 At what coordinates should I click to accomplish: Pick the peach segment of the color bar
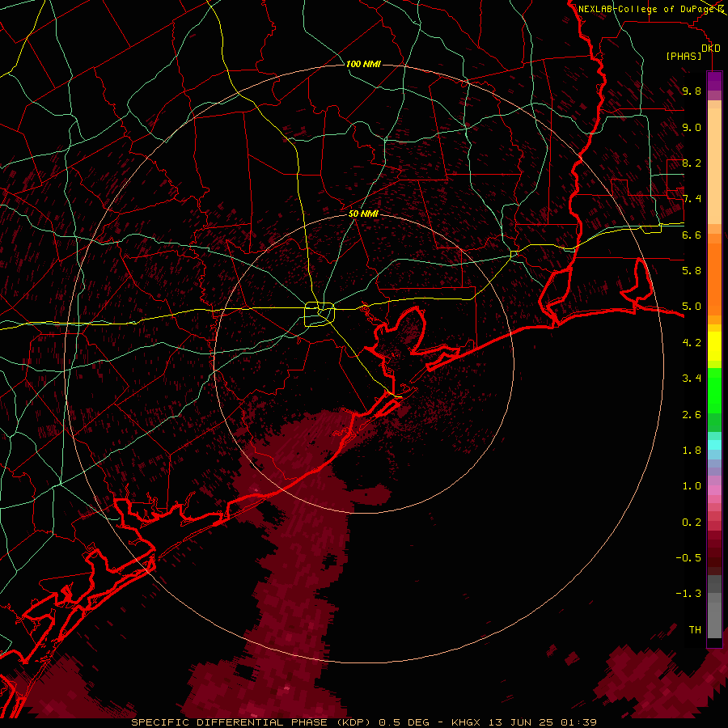(x=714, y=167)
